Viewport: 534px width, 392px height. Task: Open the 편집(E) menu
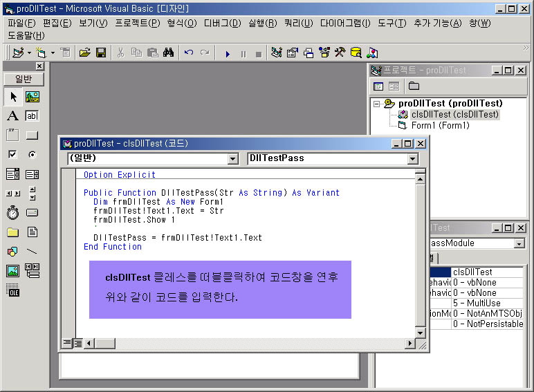57,23
